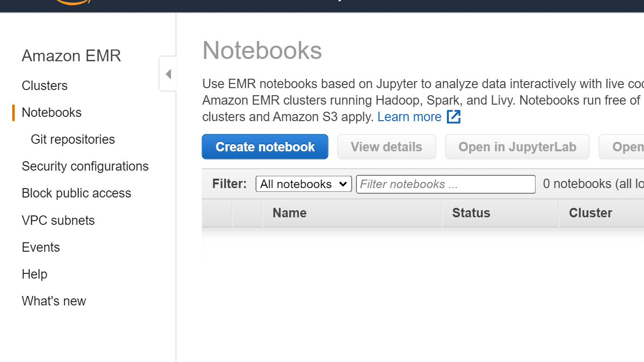Click the Filter notebooks input field

tap(445, 184)
